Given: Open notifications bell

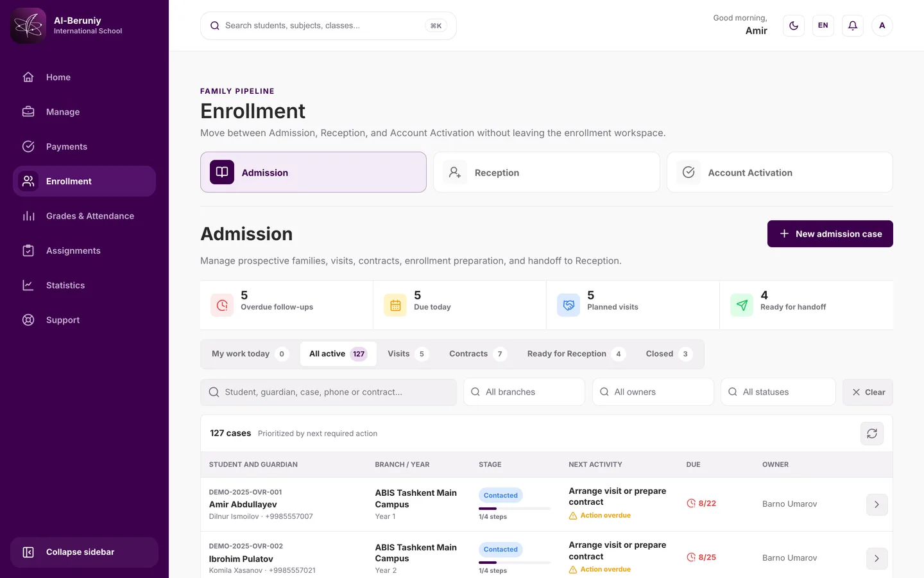Looking at the screenshot, I should pos(853,26).
